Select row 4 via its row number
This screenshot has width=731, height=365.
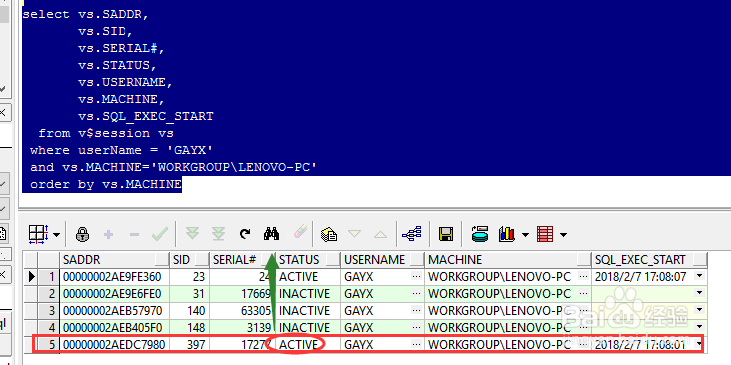pyautogui.click(x=48, y=327)
